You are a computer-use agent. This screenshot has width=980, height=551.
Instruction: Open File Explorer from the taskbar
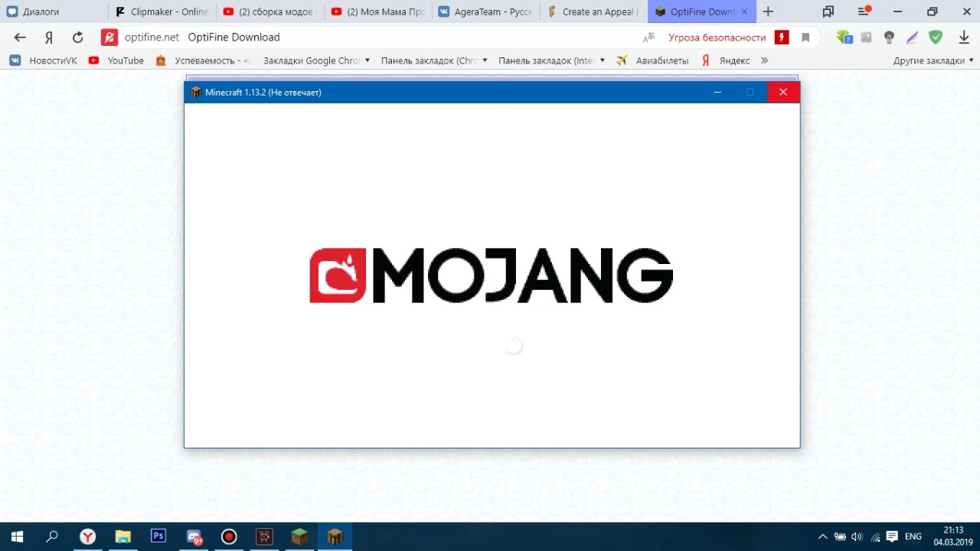coord(123,536)
